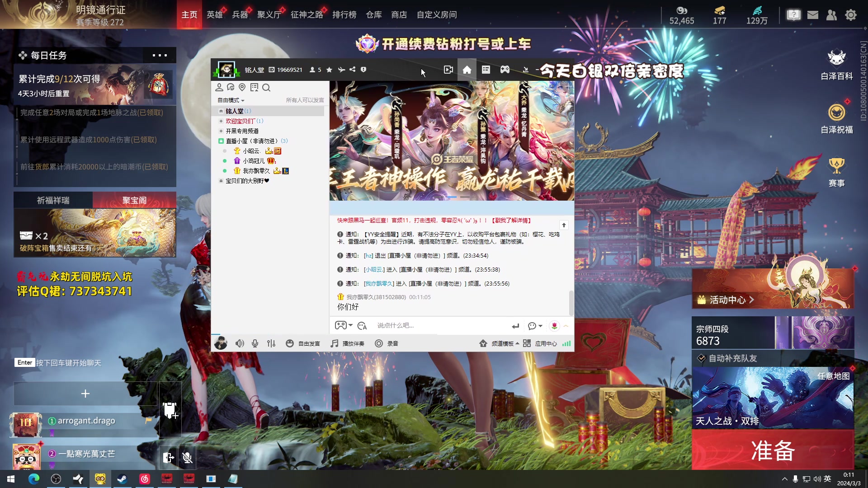Open the 白泽百科 encyclopedia icon
The height and width of the screenshot is (488, 868).
tap(837, 65)
